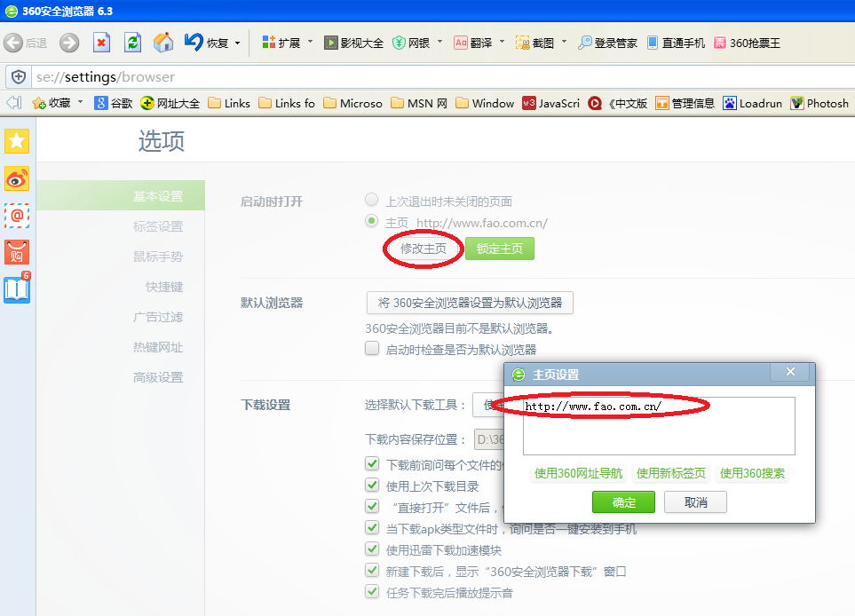Expand the 翻译 dropdown arrow
Viewport: 855px width, 616px height.
502,42
